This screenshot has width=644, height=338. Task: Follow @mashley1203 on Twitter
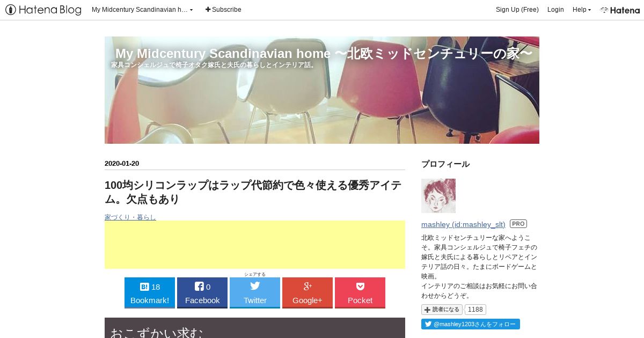pos(471,324)
